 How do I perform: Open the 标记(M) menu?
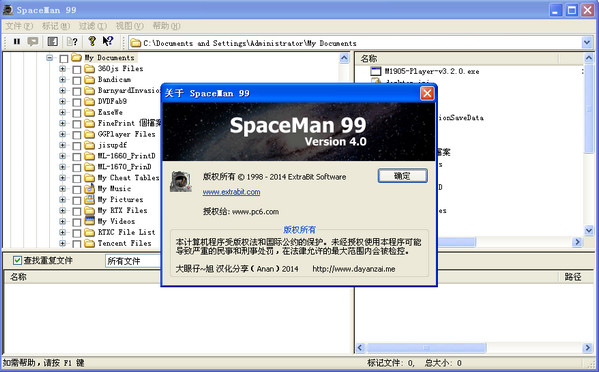click(x=56, y=26)
